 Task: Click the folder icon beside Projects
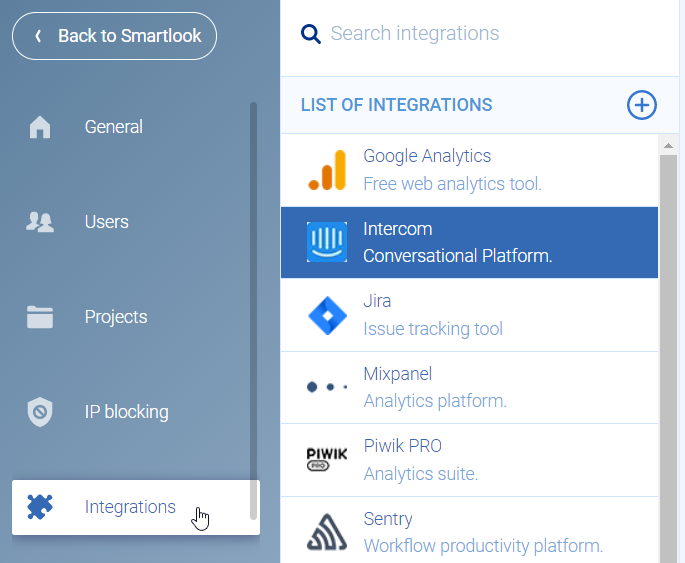[x=40, y=317]
